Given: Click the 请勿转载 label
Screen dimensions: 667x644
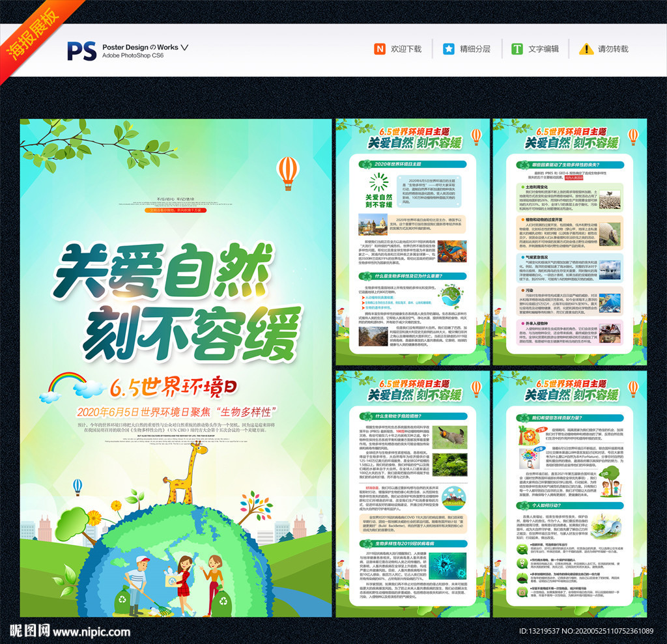Looking at the screenshot, I should pos(613,49).
